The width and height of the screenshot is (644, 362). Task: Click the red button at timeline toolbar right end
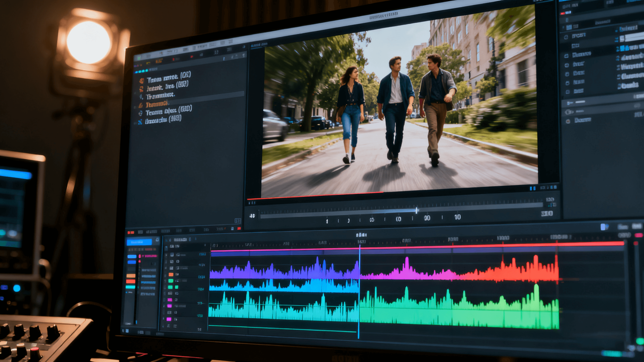click(x=639, y=235)
